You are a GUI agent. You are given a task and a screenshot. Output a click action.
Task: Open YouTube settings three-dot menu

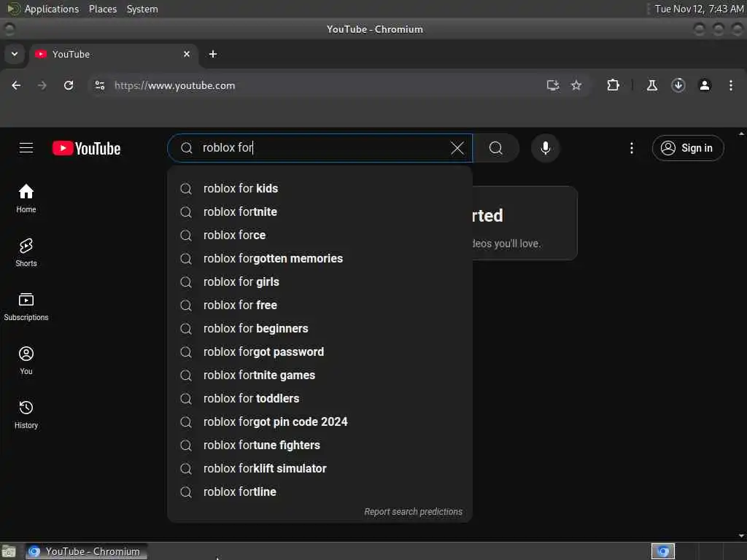(632, 148)
